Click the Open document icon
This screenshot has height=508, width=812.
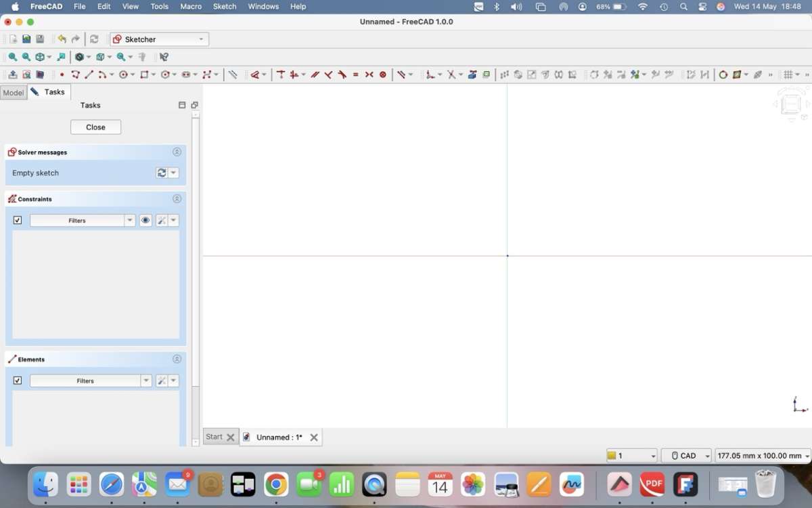[x=26, y=39]
